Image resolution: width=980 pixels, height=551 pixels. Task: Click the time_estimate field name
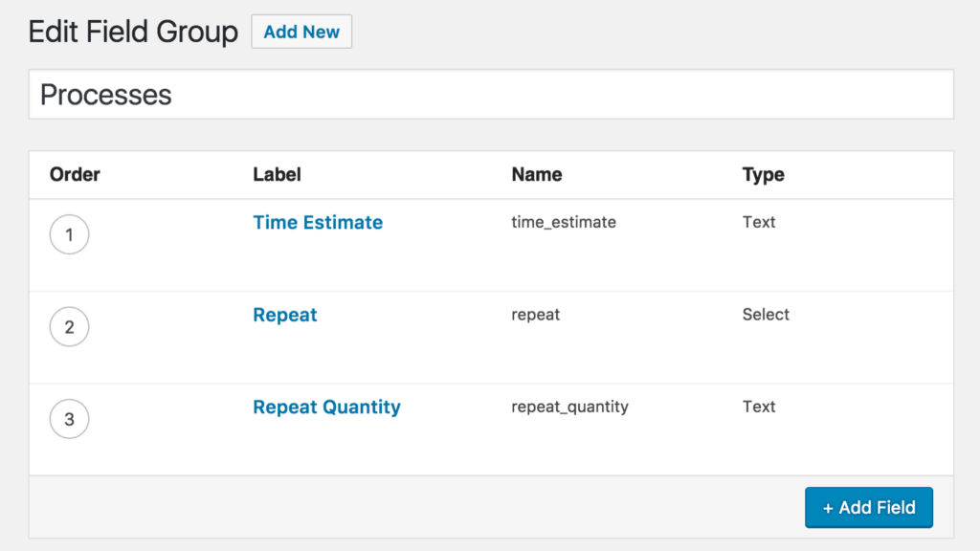coord(564,222)
